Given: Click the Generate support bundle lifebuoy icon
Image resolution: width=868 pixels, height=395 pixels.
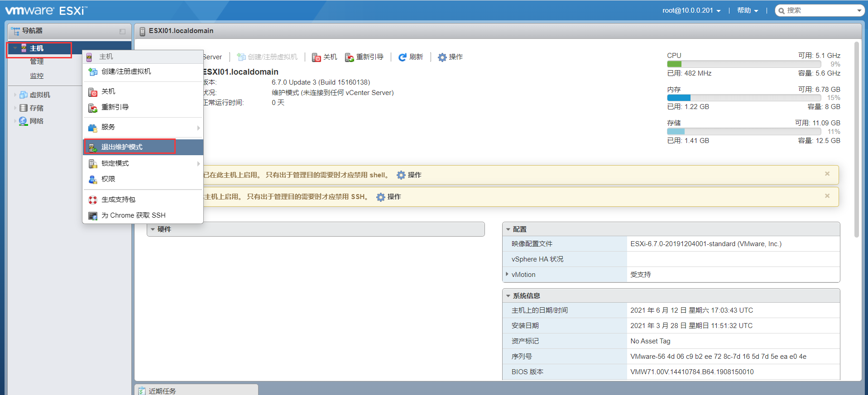Looking at the screenshot, I should click(x=93, y=200).
